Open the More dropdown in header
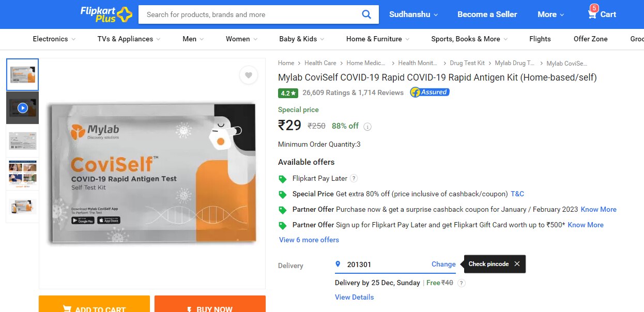644x312 pixels. [550, 14]
